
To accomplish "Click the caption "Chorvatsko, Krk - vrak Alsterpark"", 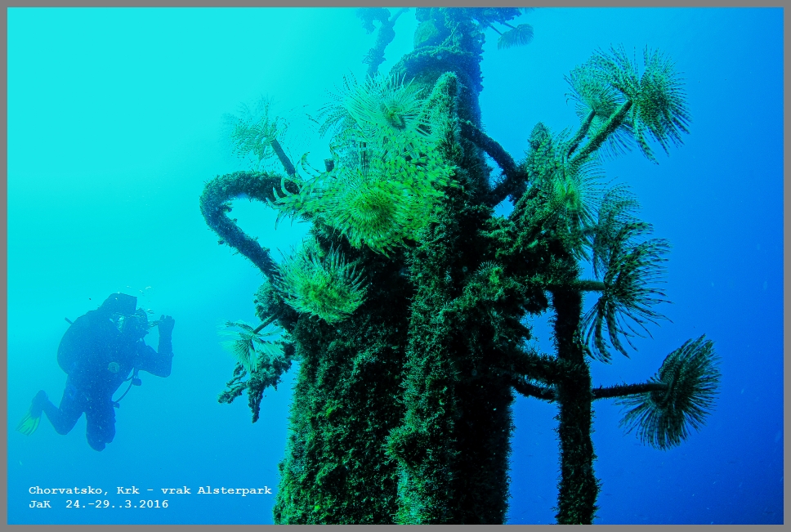I will 150,490.
